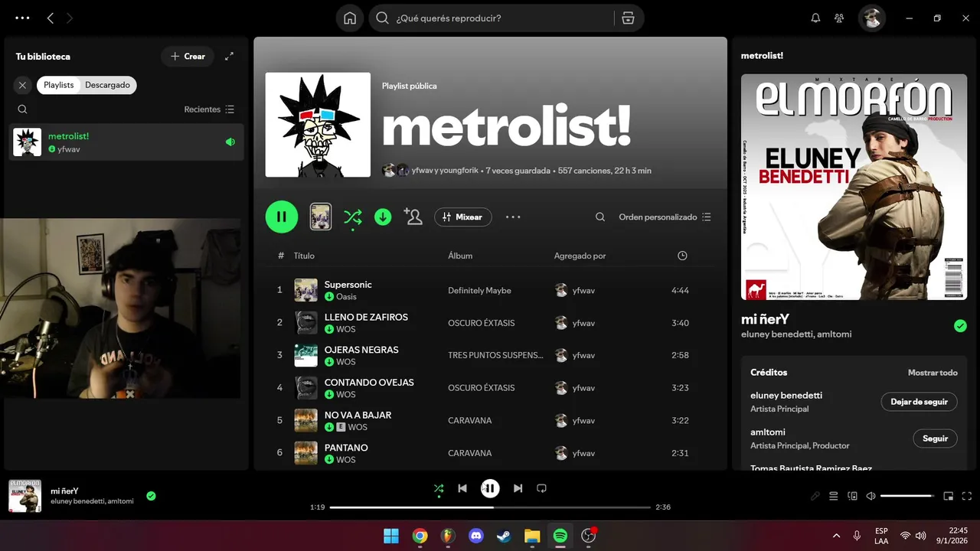Open the play queue
980x551 pixels.
tap(834, 496)
